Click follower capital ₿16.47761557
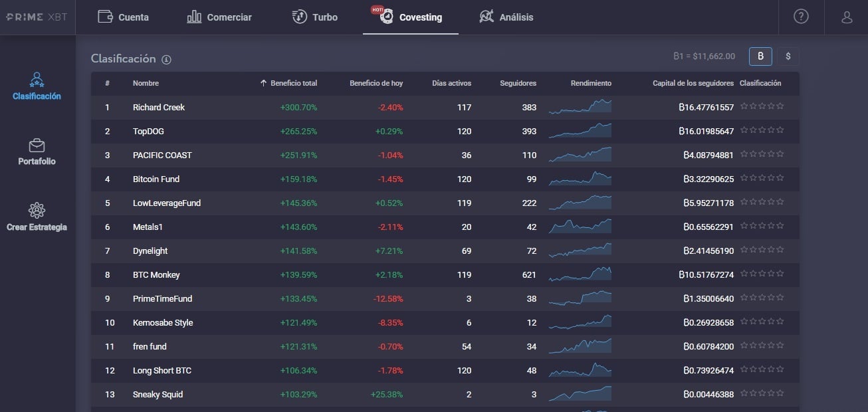Screen dimensions: 868x412 coord(706,107)
